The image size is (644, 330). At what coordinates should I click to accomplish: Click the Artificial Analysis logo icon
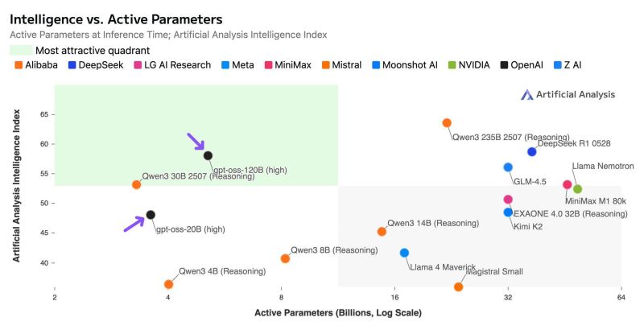tap(527, 95)
